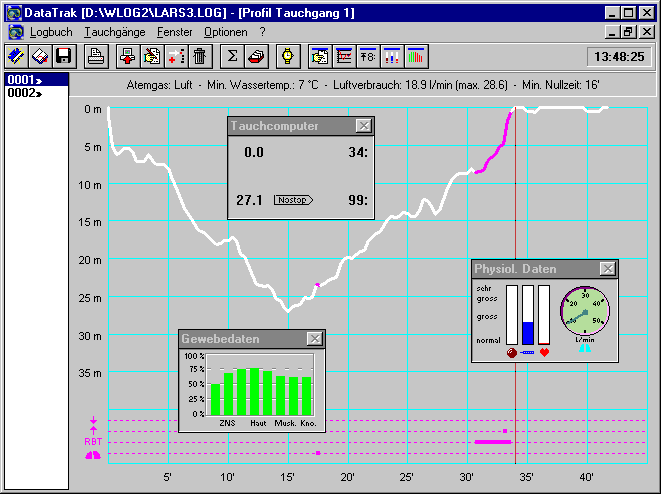Click the wristwatch dive computer icon
661x494 pixels.
coord(287,56)
